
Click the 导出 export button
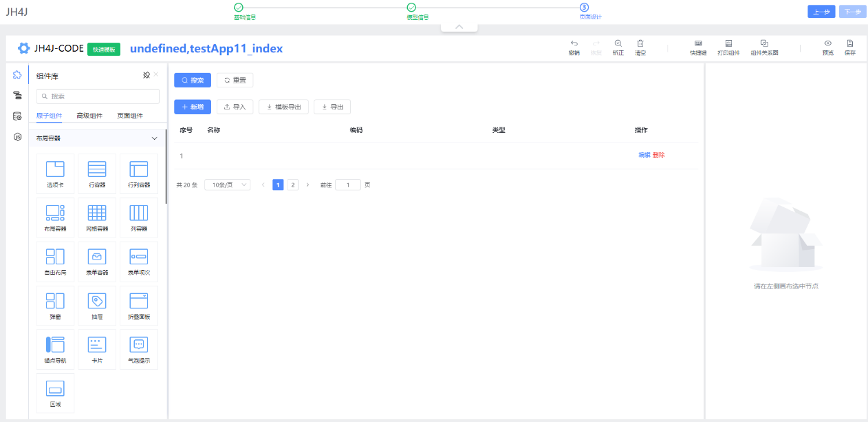point(332,107)
